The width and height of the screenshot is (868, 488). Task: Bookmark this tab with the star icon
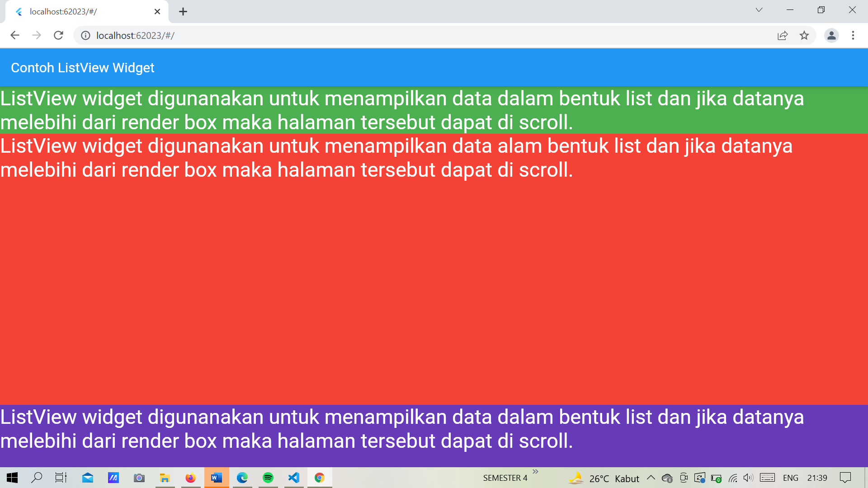click(804, 35)
